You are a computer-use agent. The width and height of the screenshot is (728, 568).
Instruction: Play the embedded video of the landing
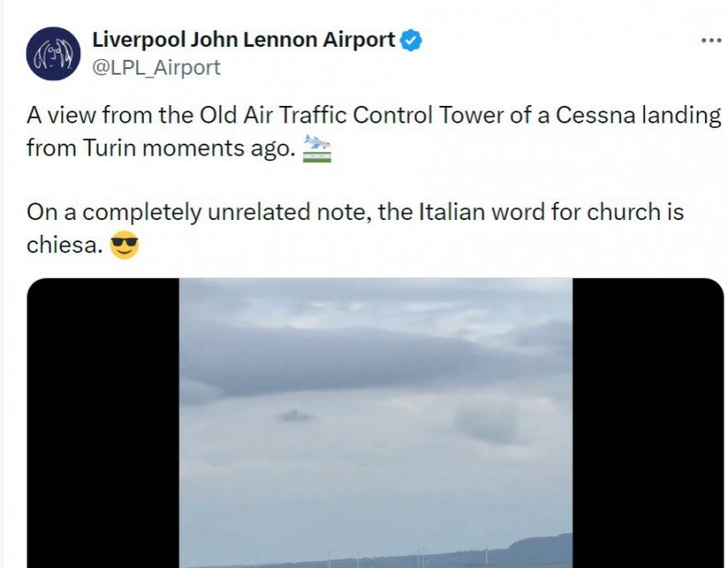375,423
